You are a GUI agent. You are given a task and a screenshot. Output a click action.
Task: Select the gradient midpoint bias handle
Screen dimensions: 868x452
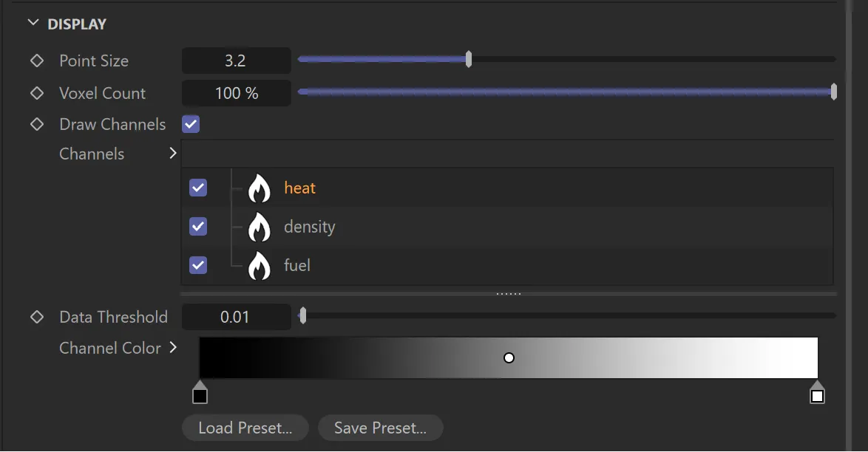coord(509,358)
